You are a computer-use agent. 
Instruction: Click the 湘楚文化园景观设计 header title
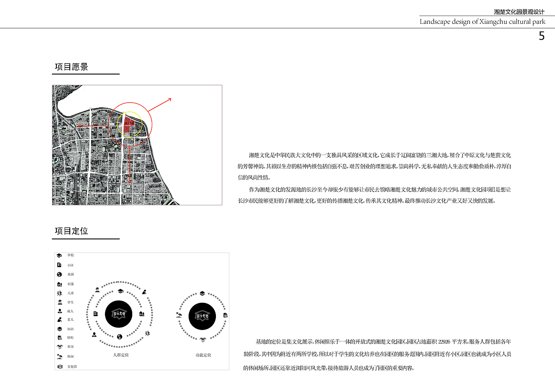(519, 12)
